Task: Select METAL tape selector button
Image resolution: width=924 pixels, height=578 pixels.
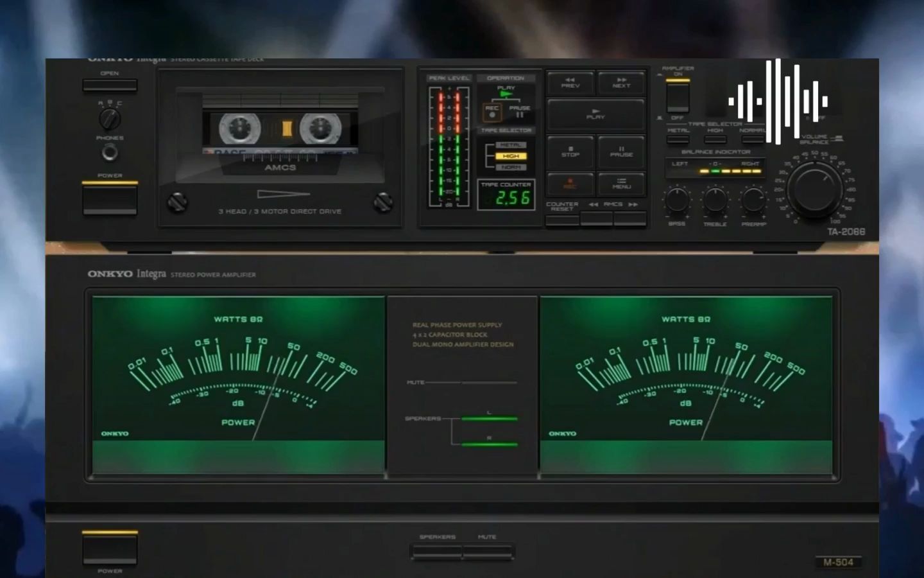Action: pos(678,139)
